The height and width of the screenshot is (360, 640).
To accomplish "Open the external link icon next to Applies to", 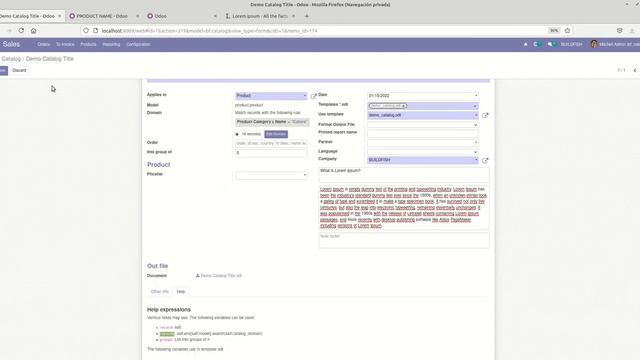I will (313, 96).
